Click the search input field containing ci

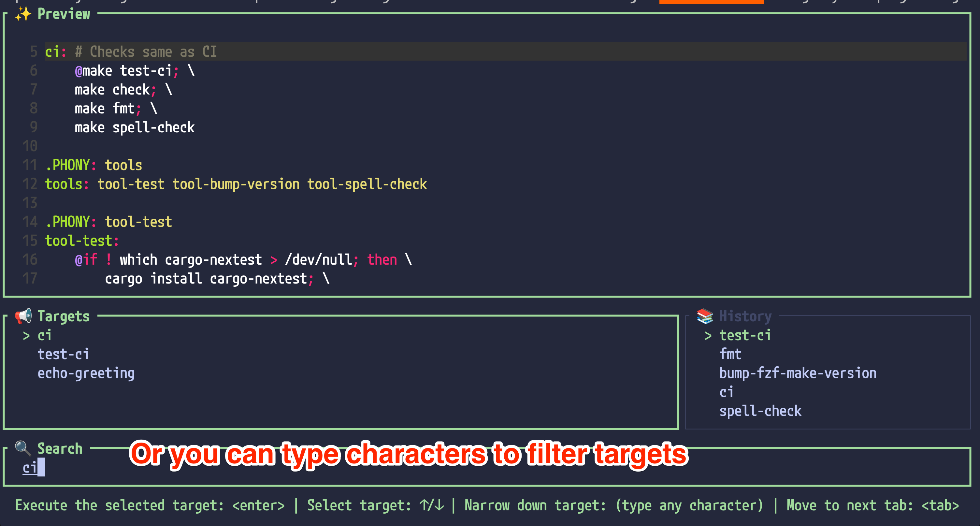30,467
